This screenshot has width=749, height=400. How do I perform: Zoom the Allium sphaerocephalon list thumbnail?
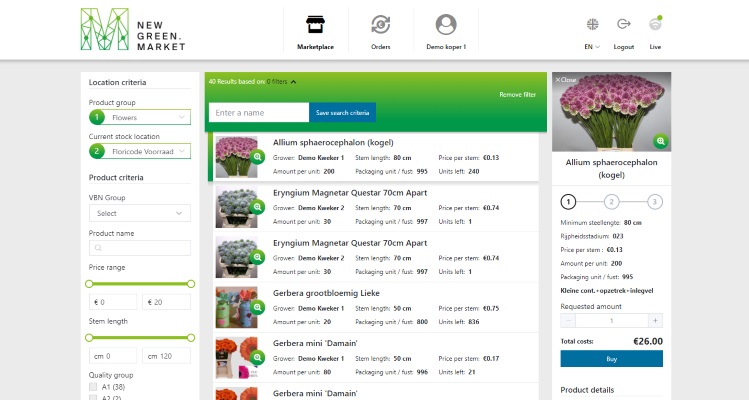(x=257, y=156)
